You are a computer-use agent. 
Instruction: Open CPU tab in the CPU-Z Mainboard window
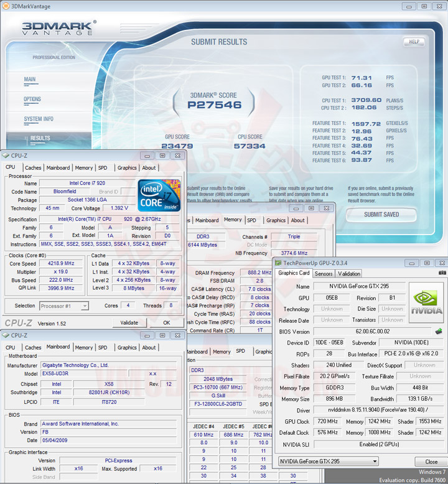click(x=10, y=347)
